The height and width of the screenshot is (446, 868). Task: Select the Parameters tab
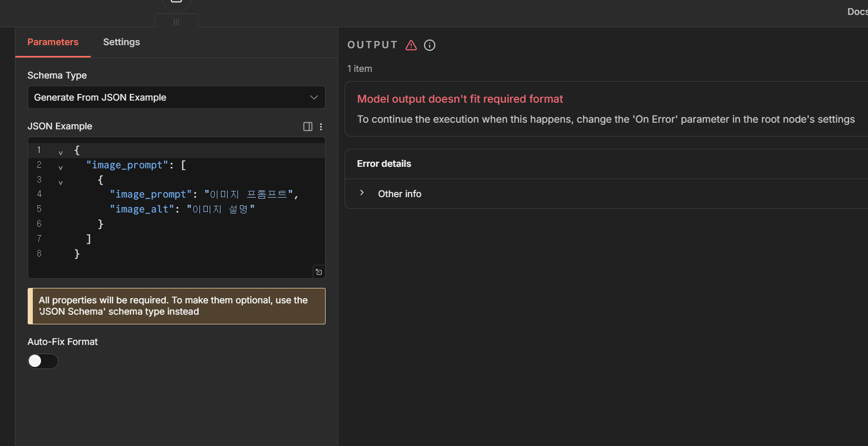click(53, 42)
